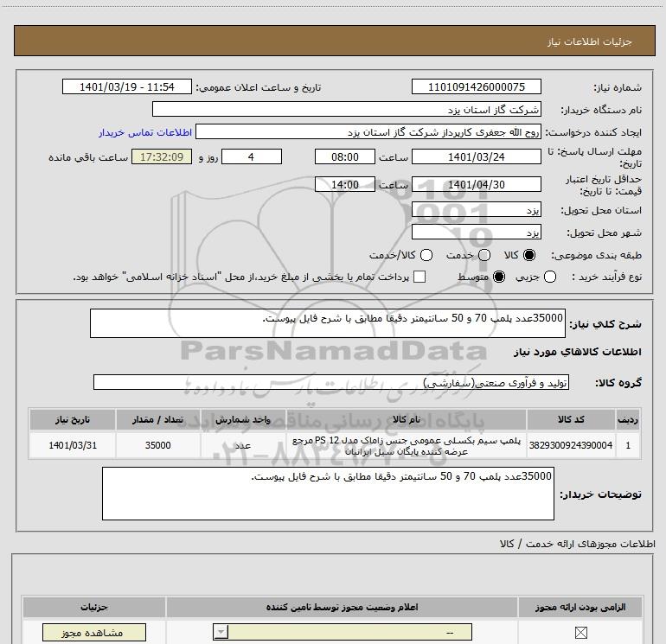Choose the متوسط purchase type radio
This screenshot has height=644, width=666.
499,277
